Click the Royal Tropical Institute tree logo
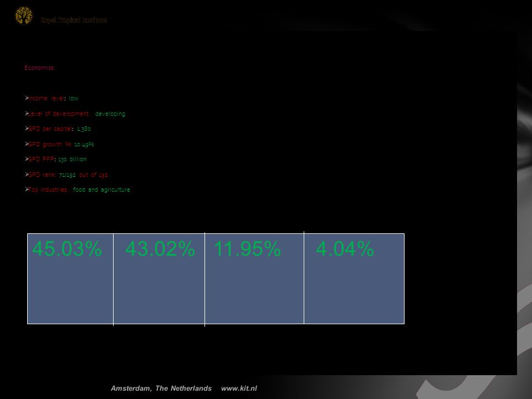This screenshot has width=532, height=399. (x=24, y=16)
